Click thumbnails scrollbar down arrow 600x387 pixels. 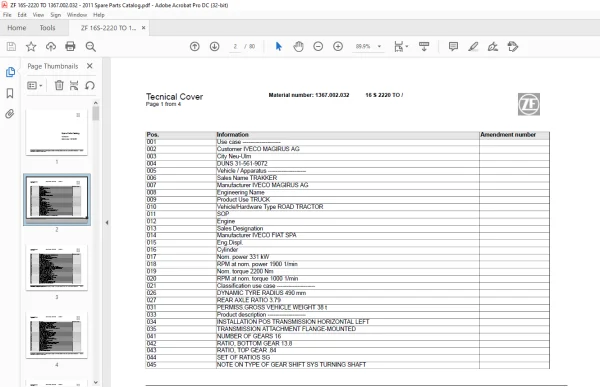point(96,382)
